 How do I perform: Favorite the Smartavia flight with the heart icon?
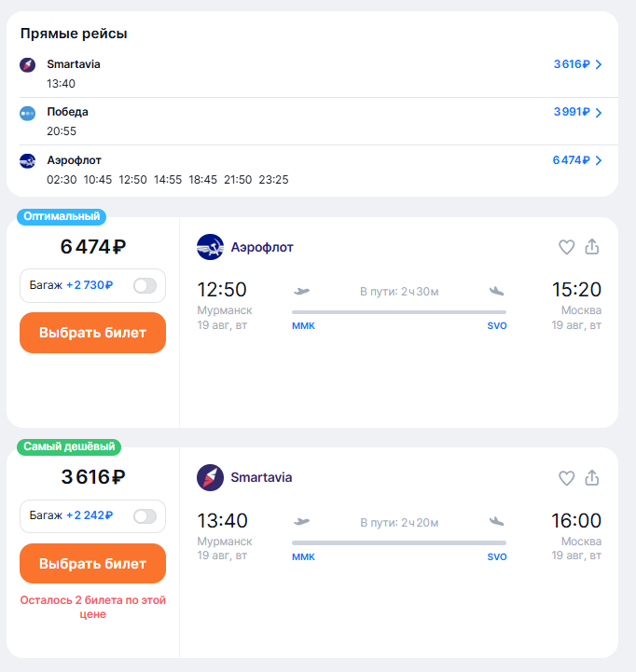click(x=566, y=478)
